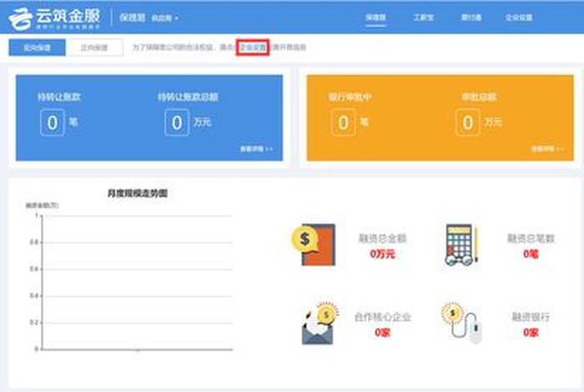Click the 审批总额 amount box
The image size is (584, 392).
pyautogui.click(x=467, y=123)
